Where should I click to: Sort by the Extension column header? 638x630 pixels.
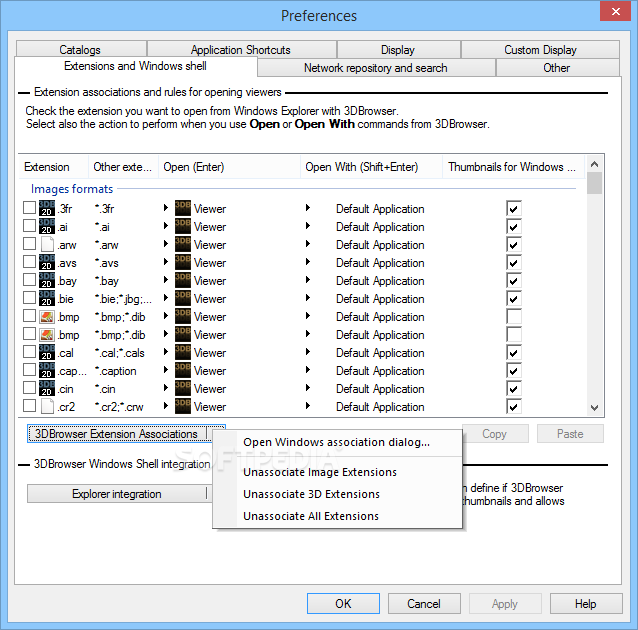tap(53, 167)
